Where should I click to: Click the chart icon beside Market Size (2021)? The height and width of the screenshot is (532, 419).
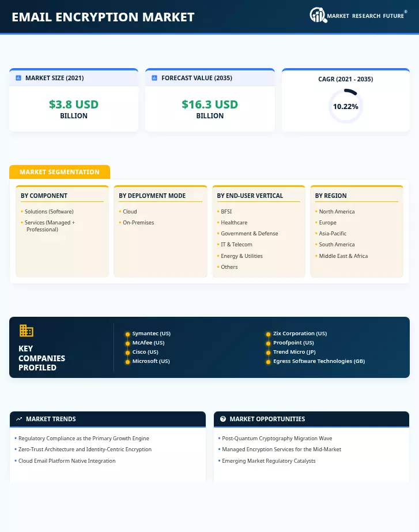tap(18, 78)
